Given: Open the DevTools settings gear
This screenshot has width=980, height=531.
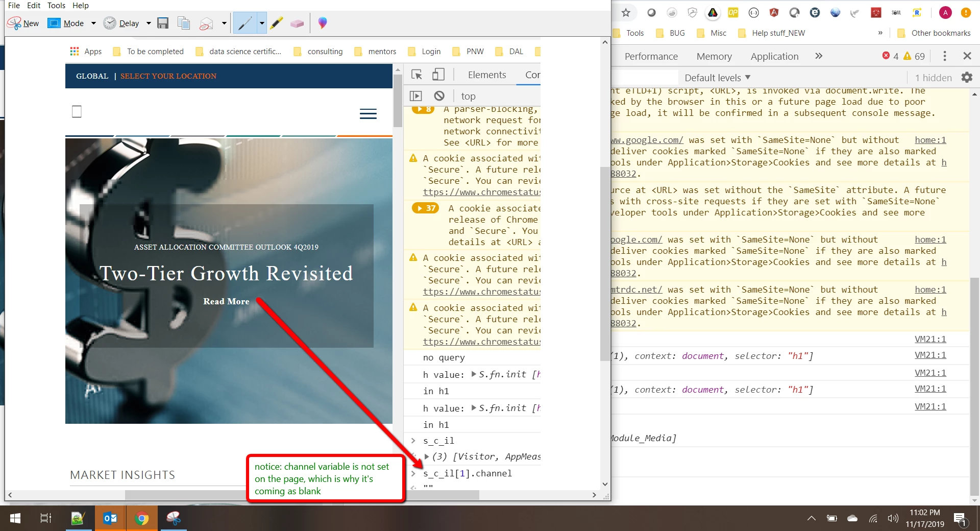Looking at the screenshot, I should (967, 78).
